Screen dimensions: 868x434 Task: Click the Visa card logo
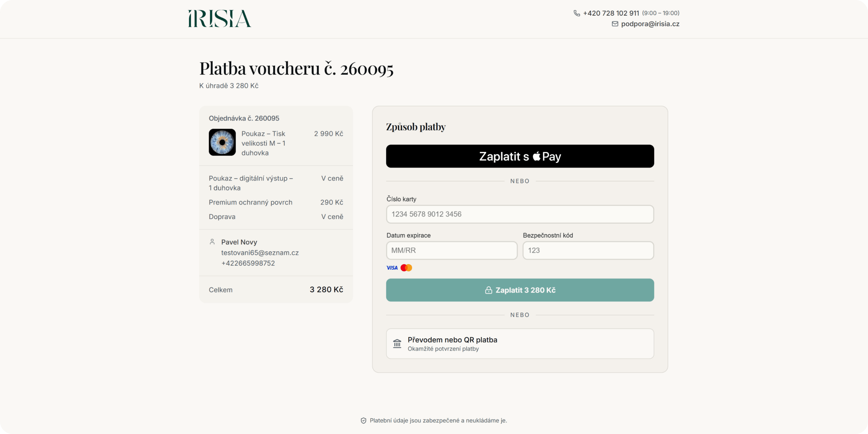tap(392, 268)
